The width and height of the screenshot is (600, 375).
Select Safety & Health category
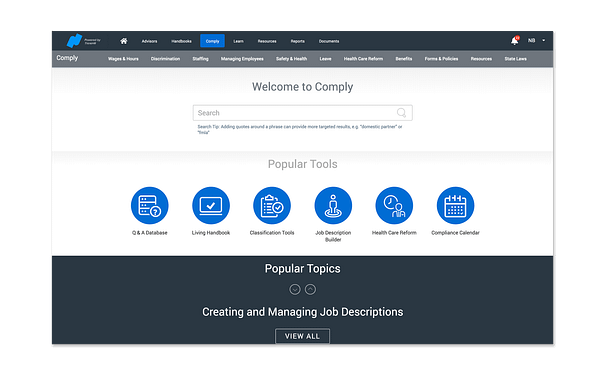tap(292, 59)
